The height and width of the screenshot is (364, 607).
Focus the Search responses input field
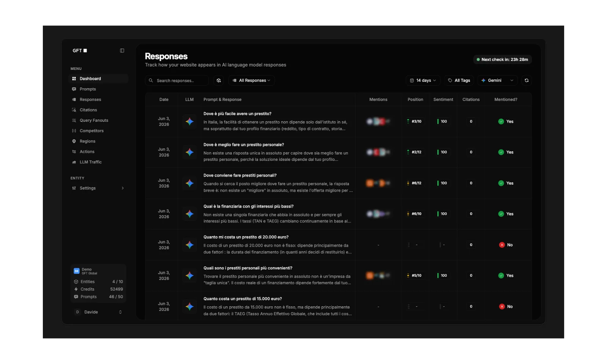[177, 80]
